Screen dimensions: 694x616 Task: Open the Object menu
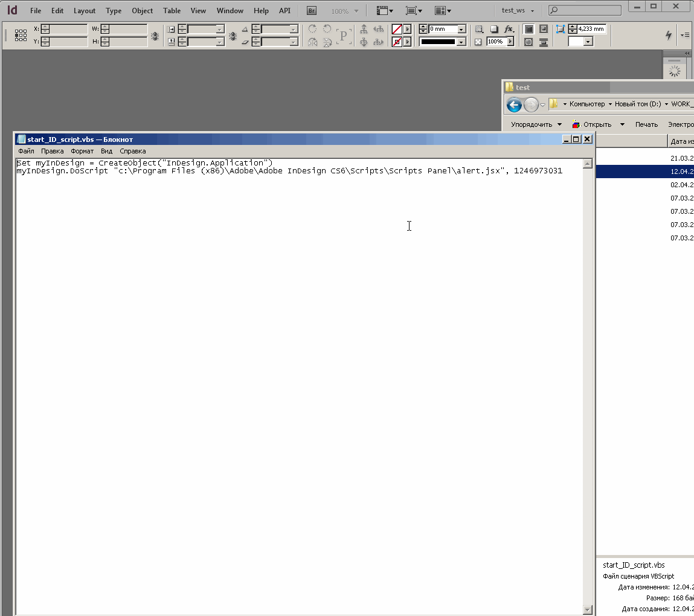click(142, 11)
